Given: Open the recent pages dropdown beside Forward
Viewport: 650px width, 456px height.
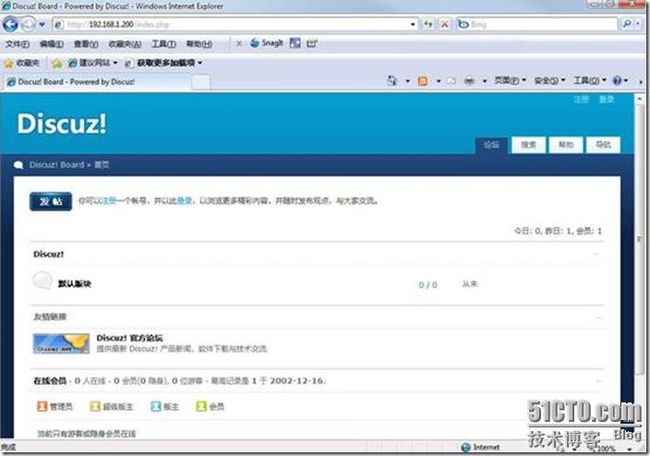Looking at the screenshot, I should point(42,24).
